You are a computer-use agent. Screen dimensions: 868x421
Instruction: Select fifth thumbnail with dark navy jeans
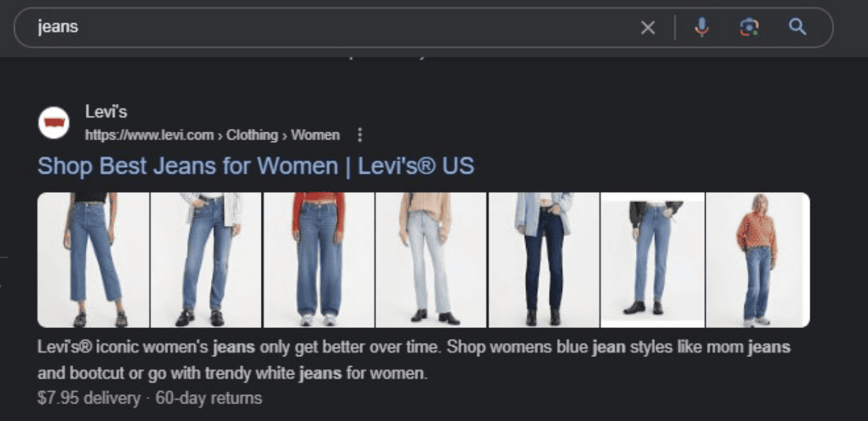click(x=544, y=260)
